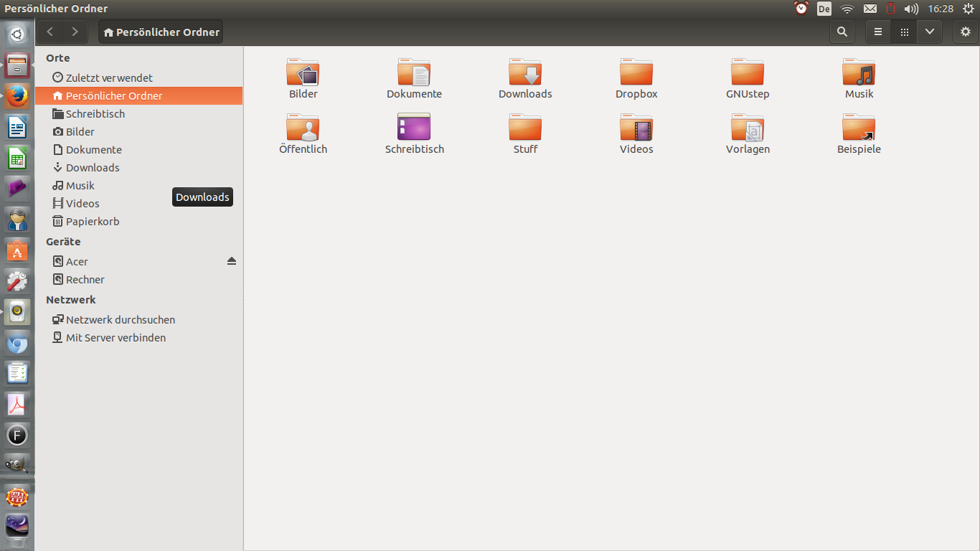Go forward with the right arrow
Screen dimensions: 980x551
point(75,32)
